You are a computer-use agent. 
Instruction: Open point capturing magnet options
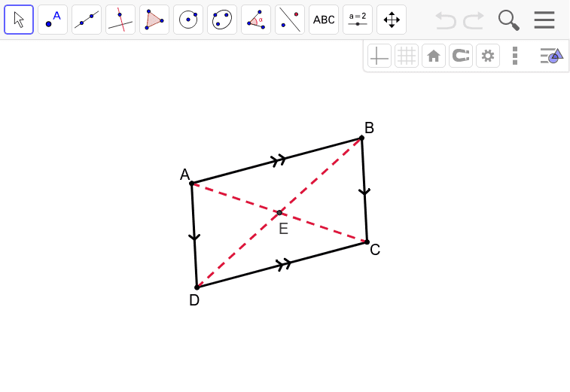tap(461, 56)
